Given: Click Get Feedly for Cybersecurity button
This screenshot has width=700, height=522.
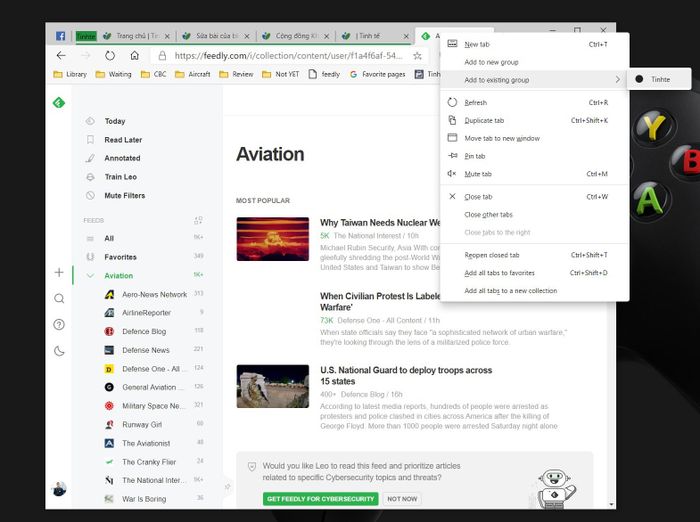Looking at the screenshot, I should coord(321,499).
